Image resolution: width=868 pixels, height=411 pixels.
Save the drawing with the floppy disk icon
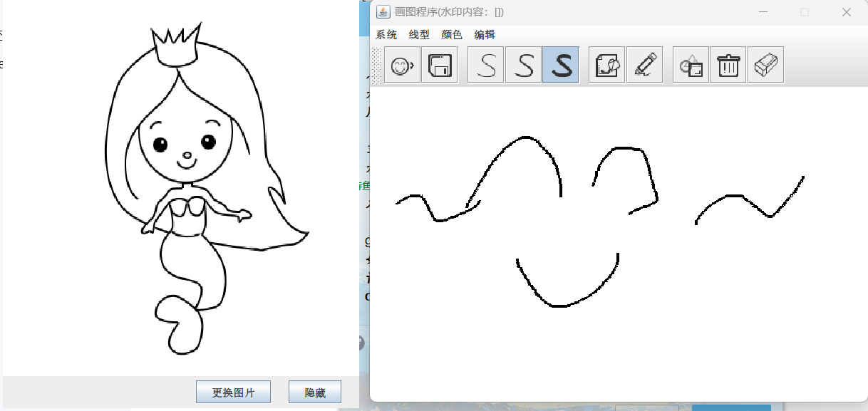click(440, 65)
